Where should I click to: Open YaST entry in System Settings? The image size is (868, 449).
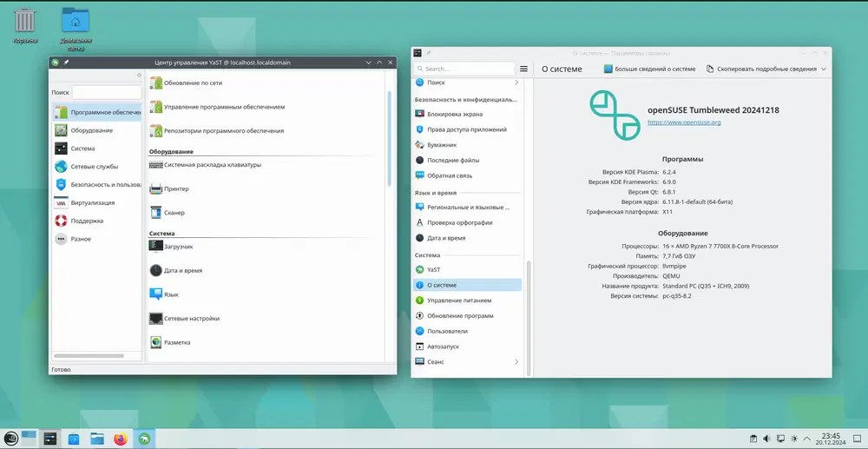[x=467, y=269]
